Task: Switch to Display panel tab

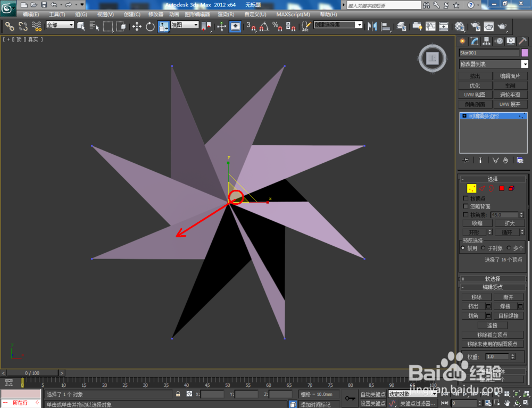Action: (x=511, y=41)
